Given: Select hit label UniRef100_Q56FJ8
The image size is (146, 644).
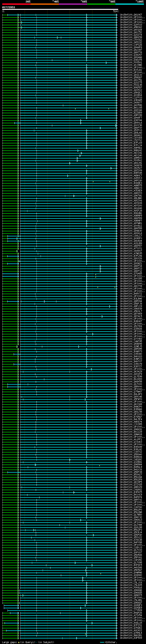Looking at the screenshot, I should click(x=131, y=304).
